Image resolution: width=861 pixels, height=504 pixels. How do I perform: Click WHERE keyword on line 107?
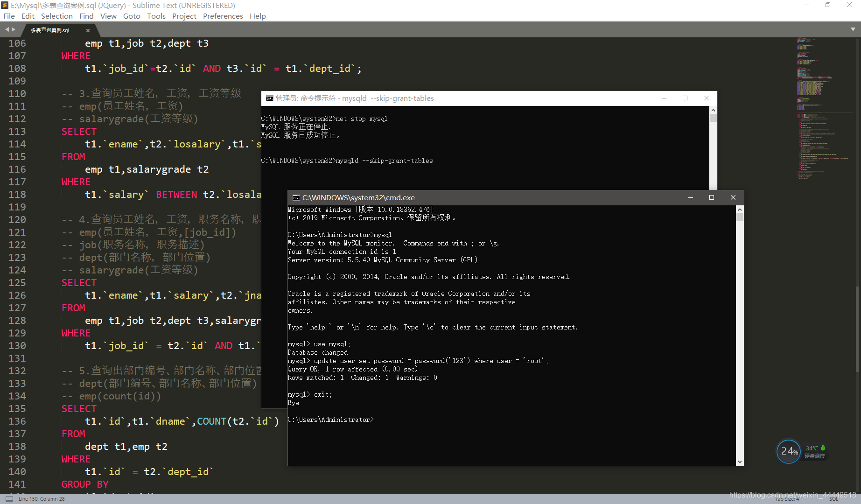(76, 56)
